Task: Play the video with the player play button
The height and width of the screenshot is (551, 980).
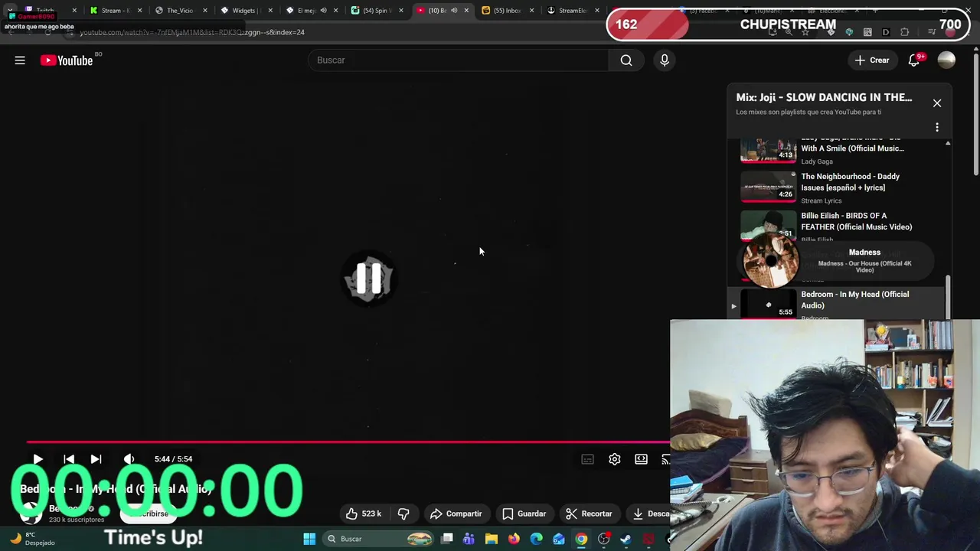Action: tap(38, 459)
